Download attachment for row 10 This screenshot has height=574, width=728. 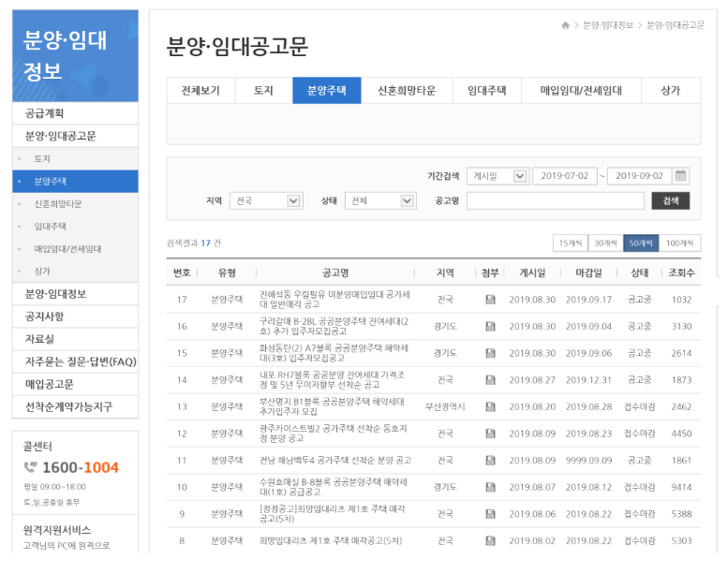(490, 487)
